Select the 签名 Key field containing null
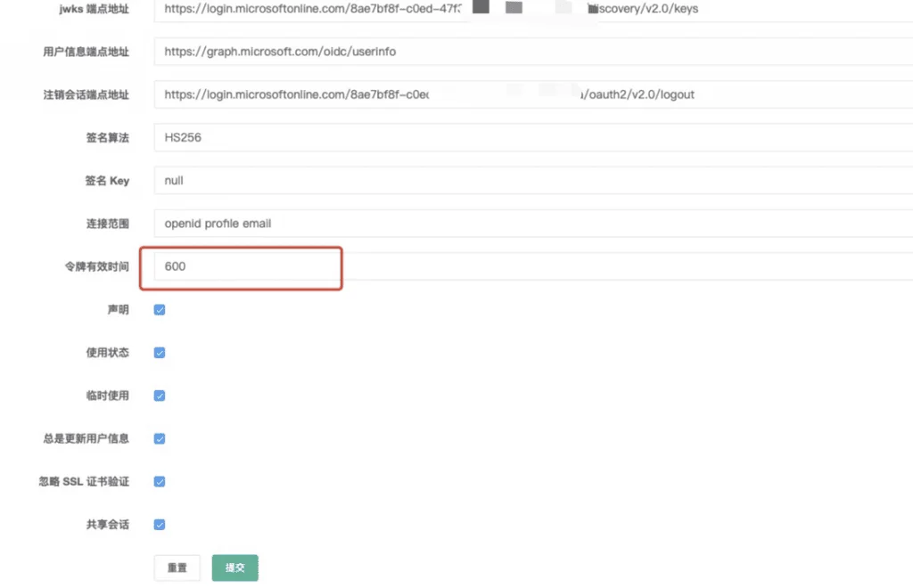The image size is (913, 588). (x=533, y=180)
